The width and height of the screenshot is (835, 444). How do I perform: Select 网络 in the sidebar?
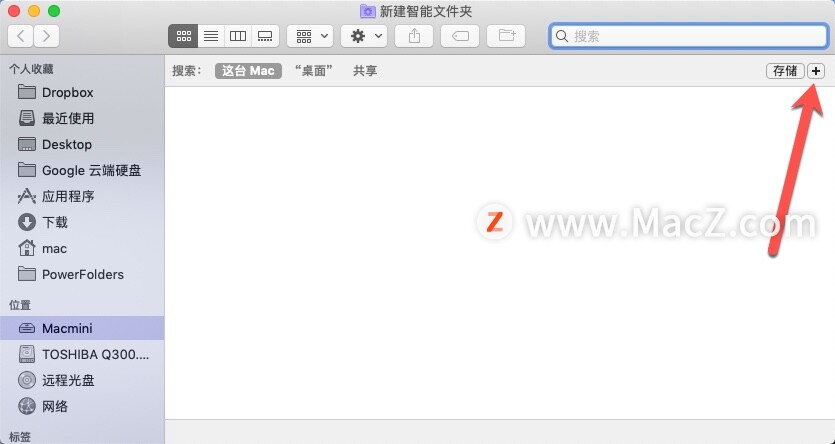(x=82, y=406)
